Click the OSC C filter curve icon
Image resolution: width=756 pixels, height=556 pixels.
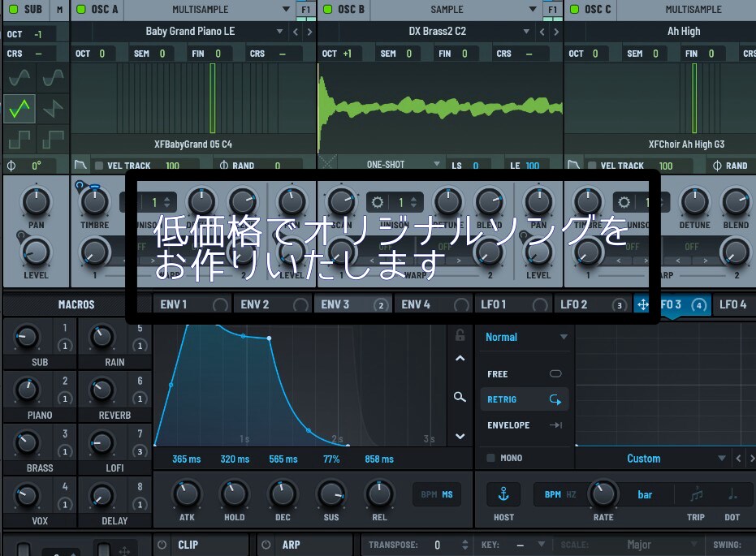573,166
